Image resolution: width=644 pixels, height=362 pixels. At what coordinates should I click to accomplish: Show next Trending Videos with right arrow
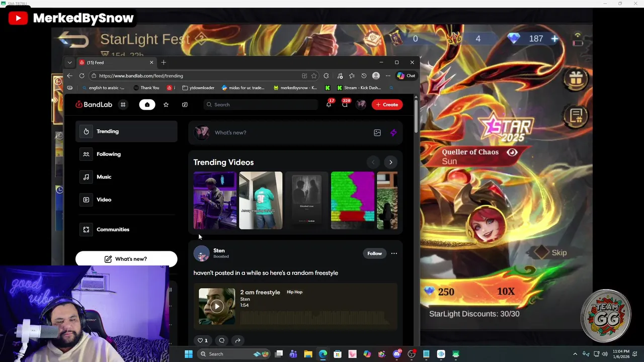click(x=391, y=162)
